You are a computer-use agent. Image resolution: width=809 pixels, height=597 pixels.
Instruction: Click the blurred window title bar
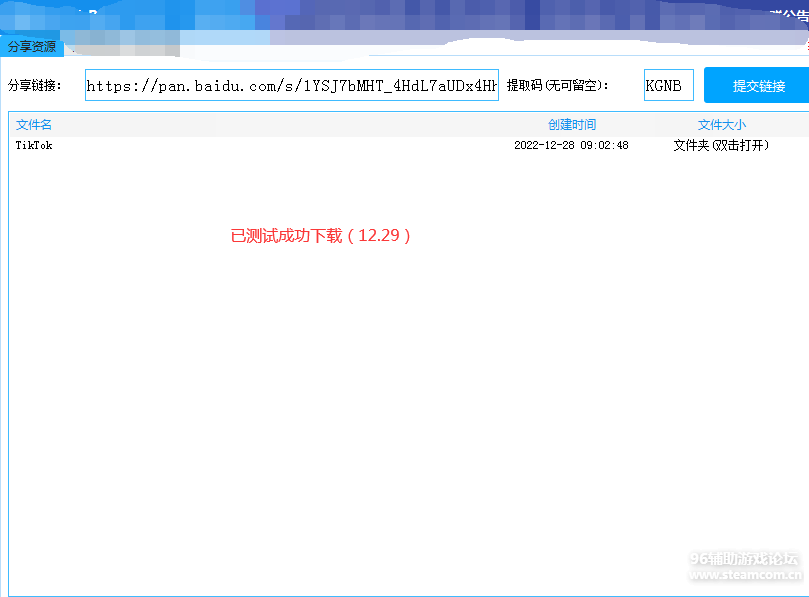tap(400, 15)
